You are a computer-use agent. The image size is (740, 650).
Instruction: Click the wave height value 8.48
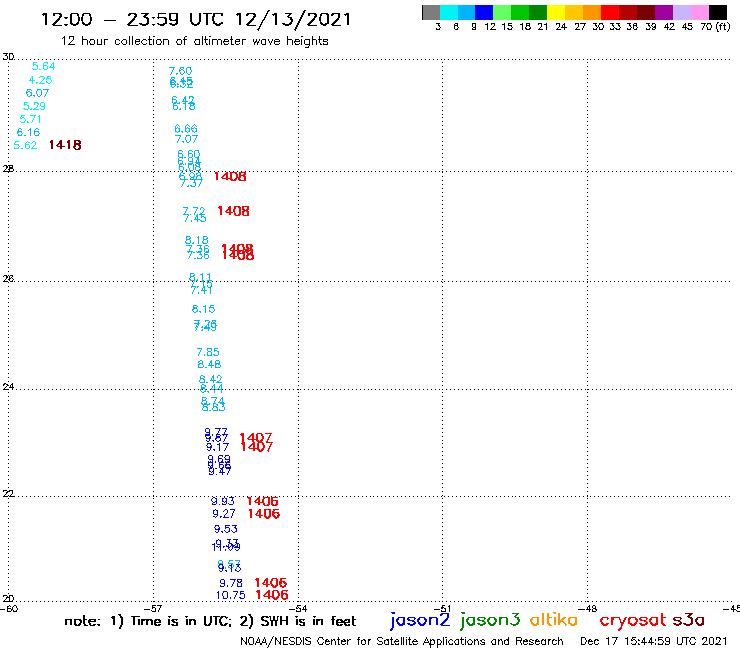pos(209,364)
